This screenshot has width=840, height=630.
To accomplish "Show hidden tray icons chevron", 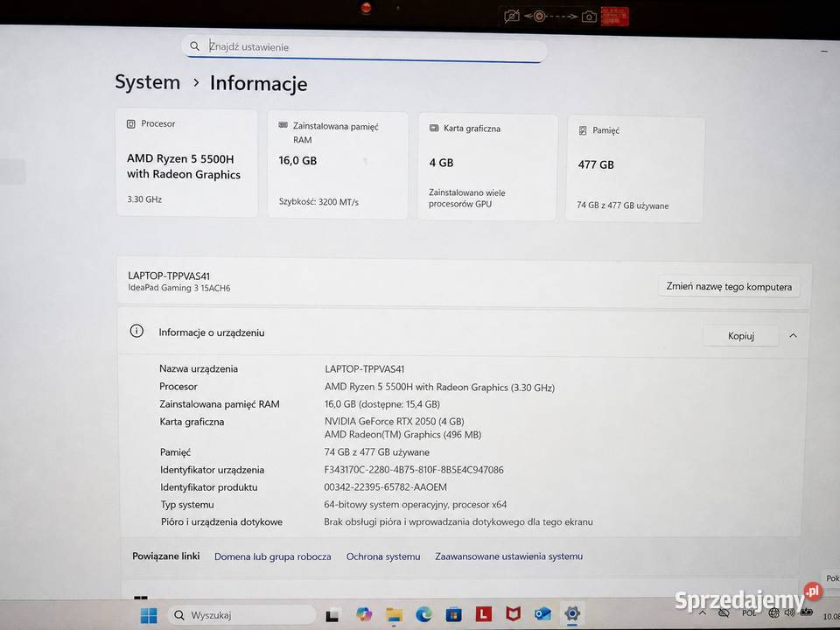I will point(703,612).
